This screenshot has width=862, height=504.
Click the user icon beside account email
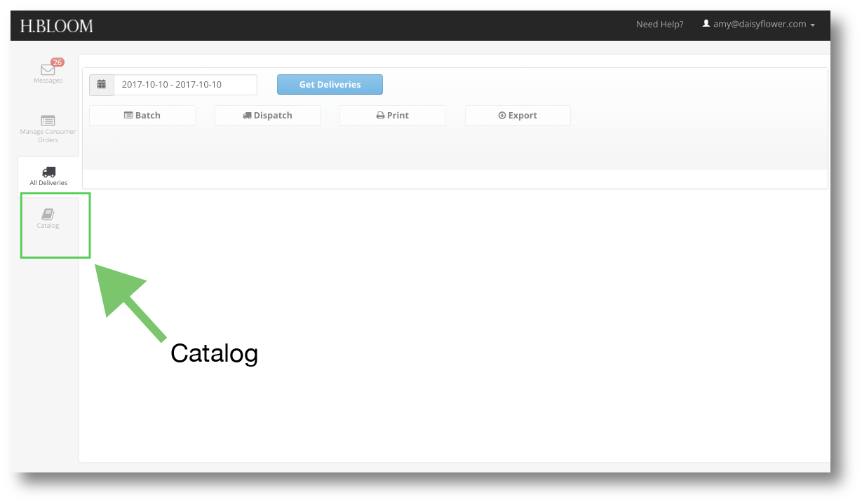pos(706,24)
